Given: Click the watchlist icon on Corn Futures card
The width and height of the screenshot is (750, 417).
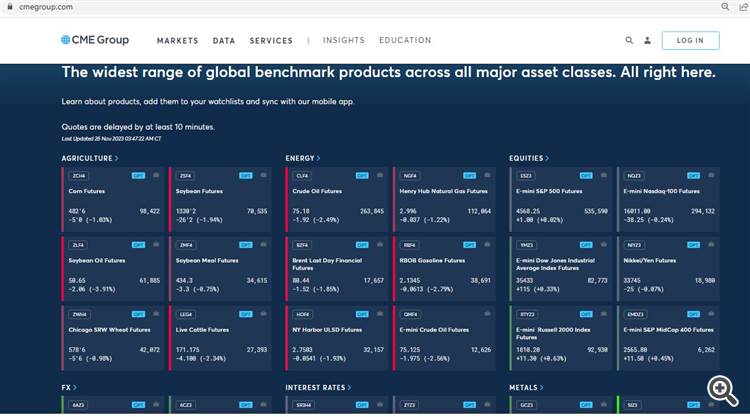Looking at the screenshot, I should click(x=154, y=175).
